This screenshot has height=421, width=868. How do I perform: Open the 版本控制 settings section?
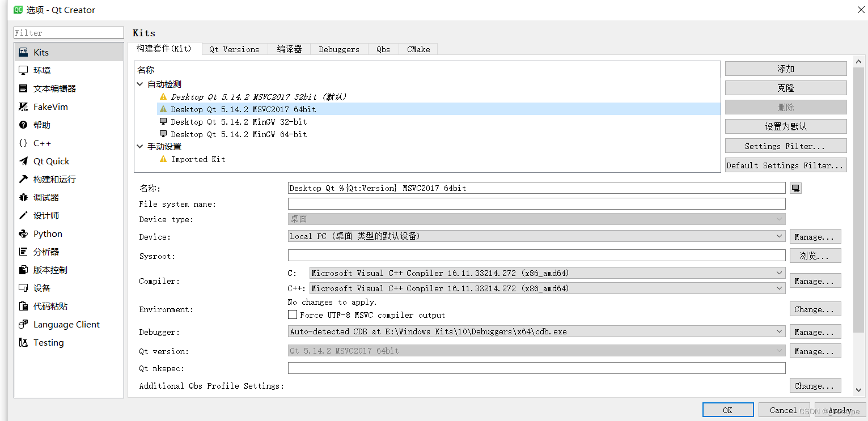click(x=46, y=270)
